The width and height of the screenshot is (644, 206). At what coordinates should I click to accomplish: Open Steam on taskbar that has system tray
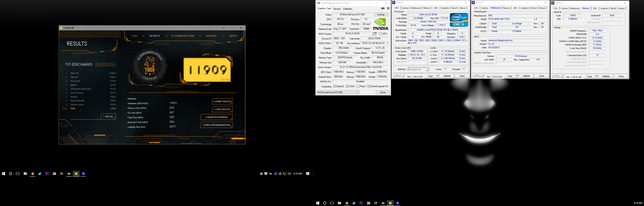point(40,174)
